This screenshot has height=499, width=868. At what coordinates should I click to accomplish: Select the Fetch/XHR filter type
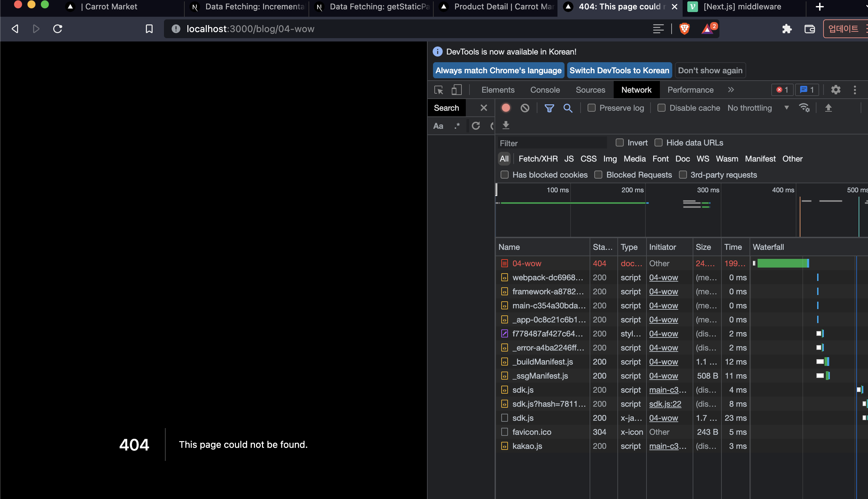pyautogui.click(x=538, y=159)
